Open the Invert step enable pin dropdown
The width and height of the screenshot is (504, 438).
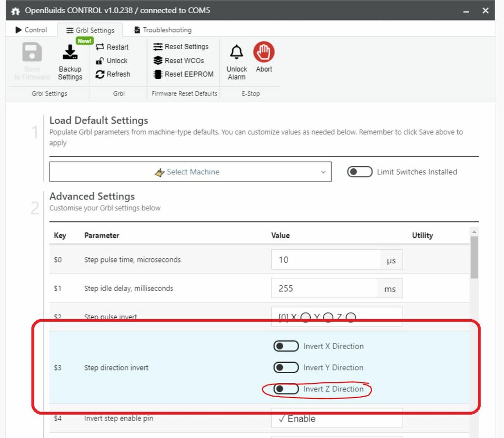point(336,419)
